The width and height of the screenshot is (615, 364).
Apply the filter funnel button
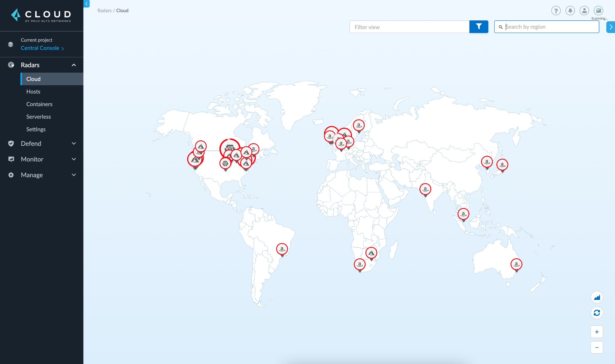coord(479,27)
